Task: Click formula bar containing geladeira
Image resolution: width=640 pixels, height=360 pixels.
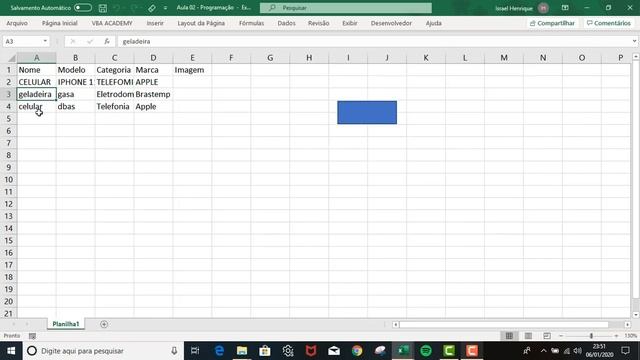Action: 373,41
